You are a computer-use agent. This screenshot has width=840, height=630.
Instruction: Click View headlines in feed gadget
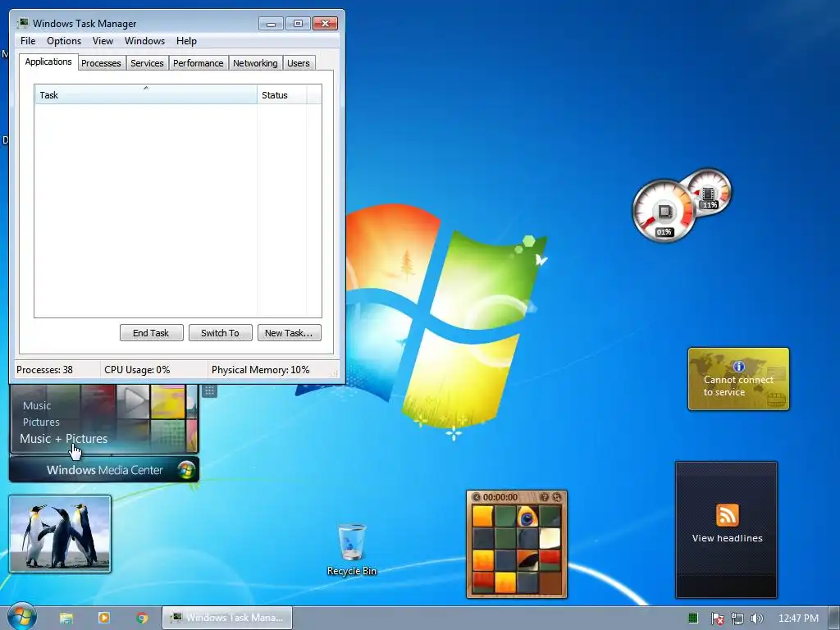(x=727, y=538)
